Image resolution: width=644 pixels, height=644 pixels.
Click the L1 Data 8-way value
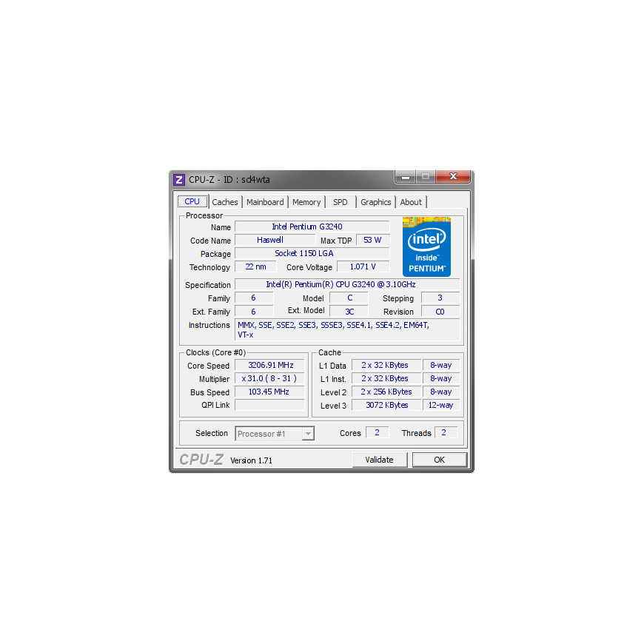[x=441, y=365]
